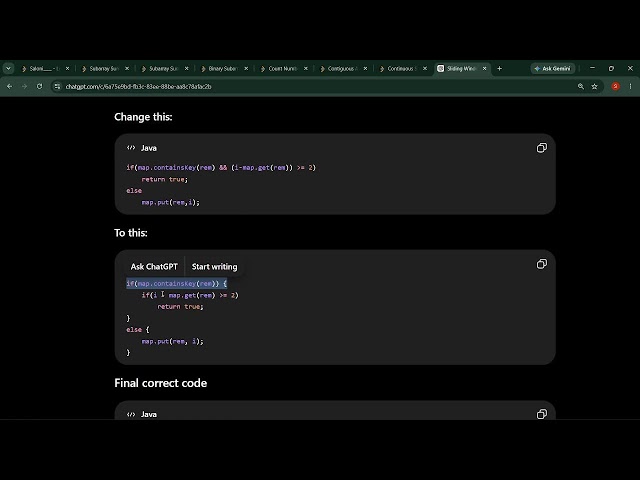Image resolution: width=640 pixels, height=480 pixels.
Task: Click the 'else {' line
Action: 138,329
